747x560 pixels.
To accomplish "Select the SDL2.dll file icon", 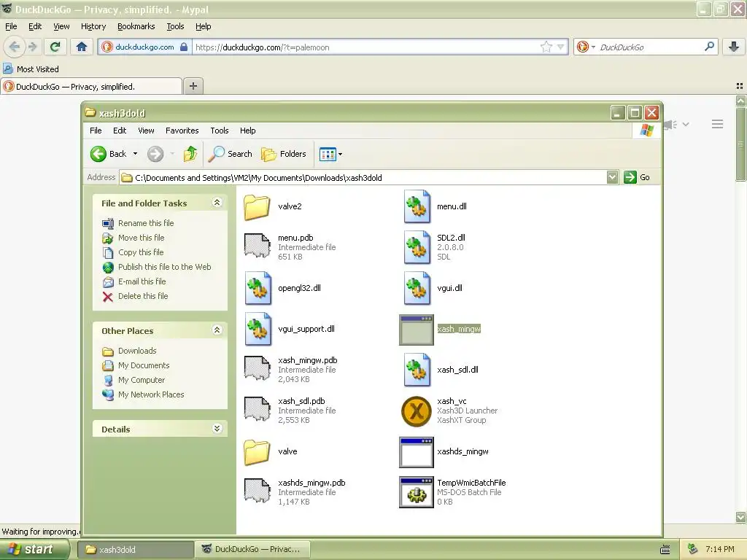I will point(417,247).
